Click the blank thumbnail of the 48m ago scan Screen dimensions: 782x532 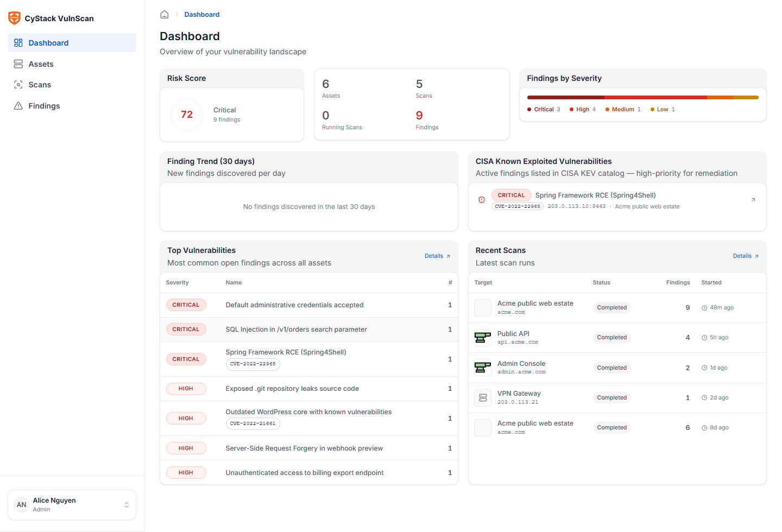[483, 308]
